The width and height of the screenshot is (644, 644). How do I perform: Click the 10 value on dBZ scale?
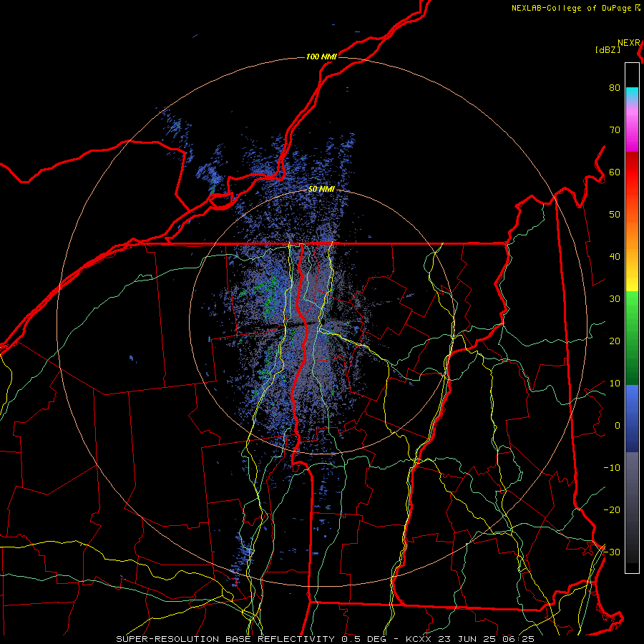click(615, 384)
